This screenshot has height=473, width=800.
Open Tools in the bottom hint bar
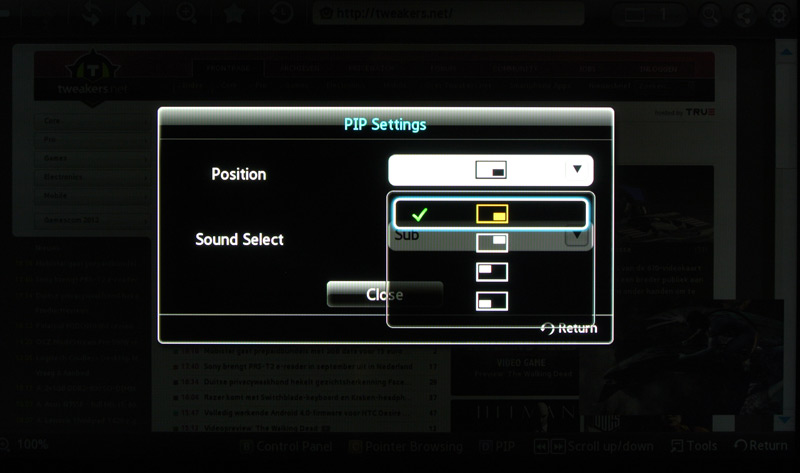(694, 446)
